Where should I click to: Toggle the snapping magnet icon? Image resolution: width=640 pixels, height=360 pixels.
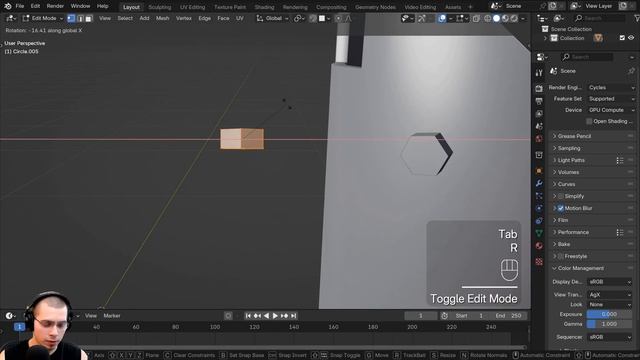313,18
